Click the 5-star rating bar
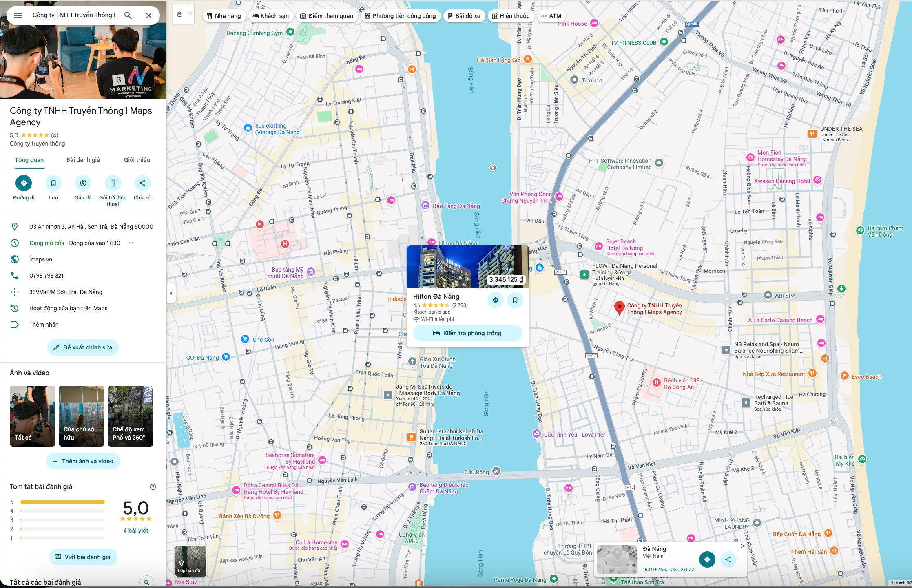Screen dimensions: 912x588 pyautogui.click(x=62, y=501)
